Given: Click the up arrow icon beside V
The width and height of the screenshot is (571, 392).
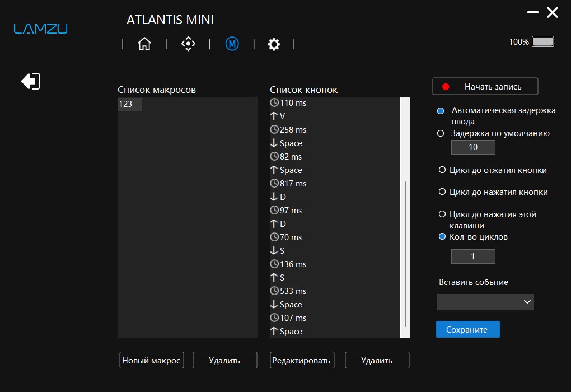Looking at the screenshot, I should tap(274, 116).
